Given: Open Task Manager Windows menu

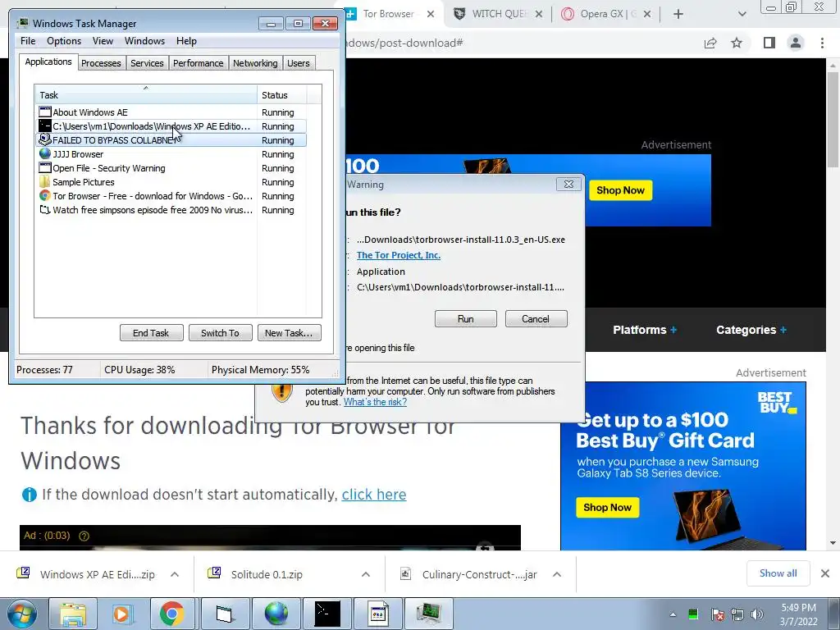Looking at the screenshot, I should [x=144, y=41].
